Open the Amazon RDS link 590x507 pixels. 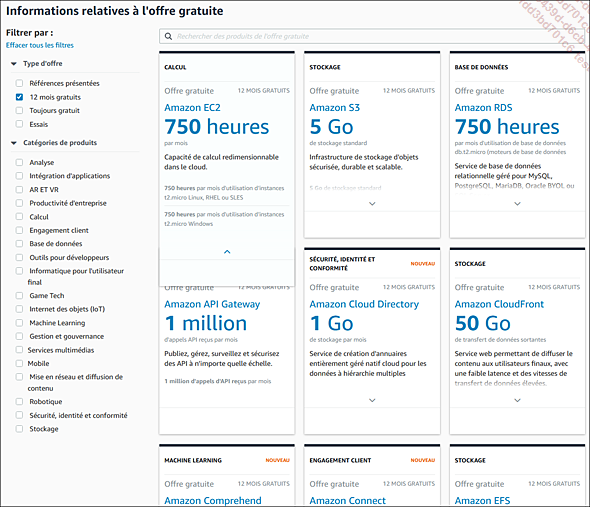484,108
